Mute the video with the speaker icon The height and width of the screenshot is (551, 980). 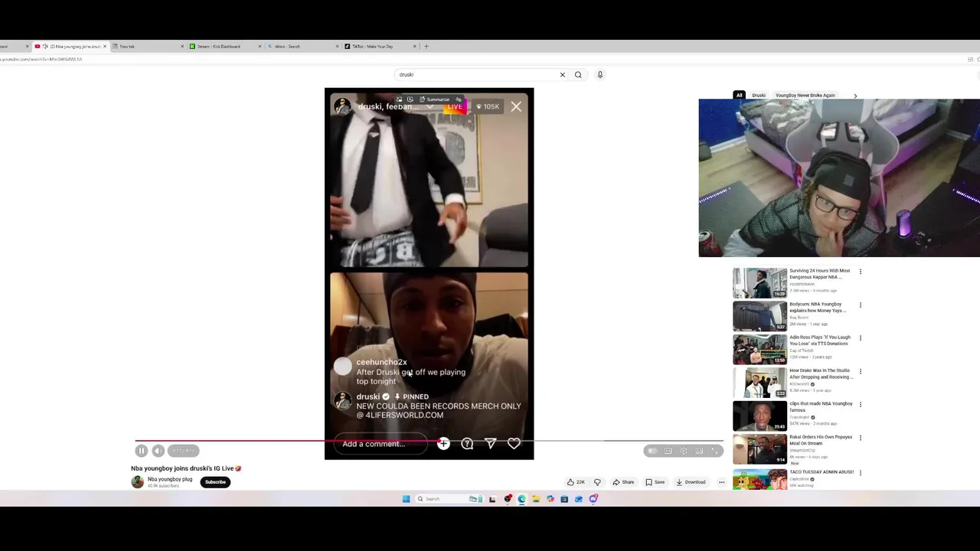coord(158,451)
